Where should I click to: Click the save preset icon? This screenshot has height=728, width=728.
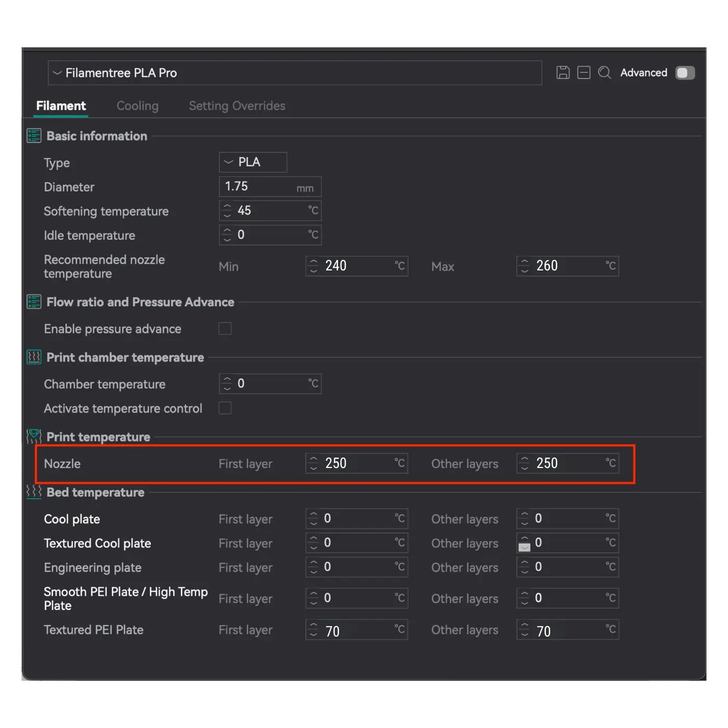pyautogui.click(x=563, y=73)
